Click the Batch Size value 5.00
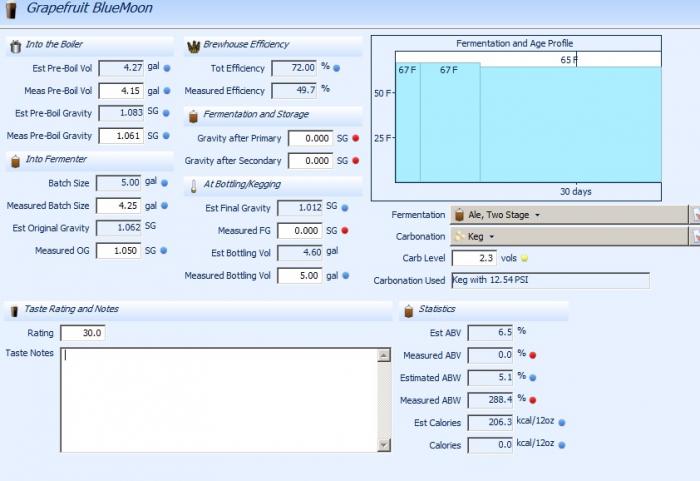 tap(119, 183)
